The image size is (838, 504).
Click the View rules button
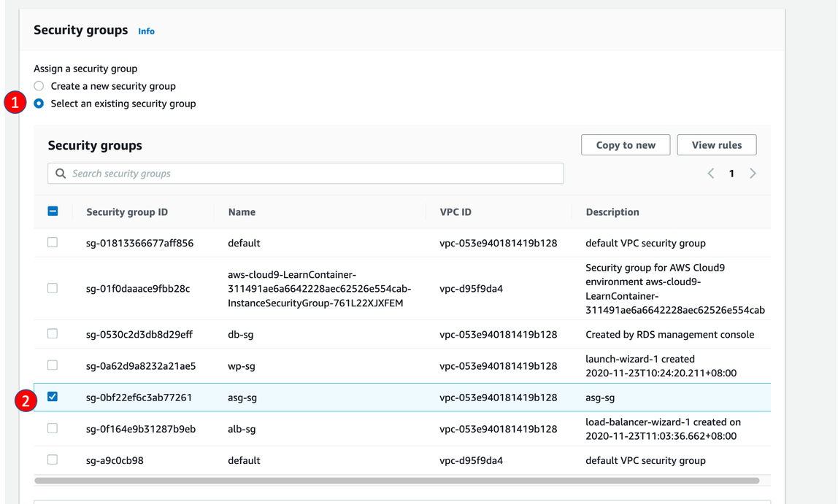point(716,145)
